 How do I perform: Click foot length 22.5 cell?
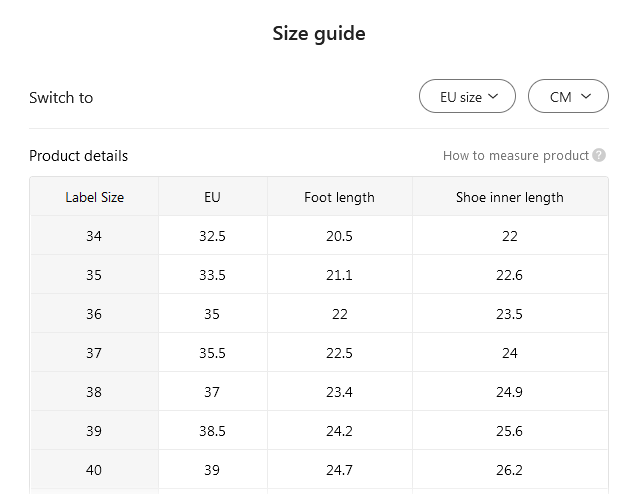click(339, 353)
